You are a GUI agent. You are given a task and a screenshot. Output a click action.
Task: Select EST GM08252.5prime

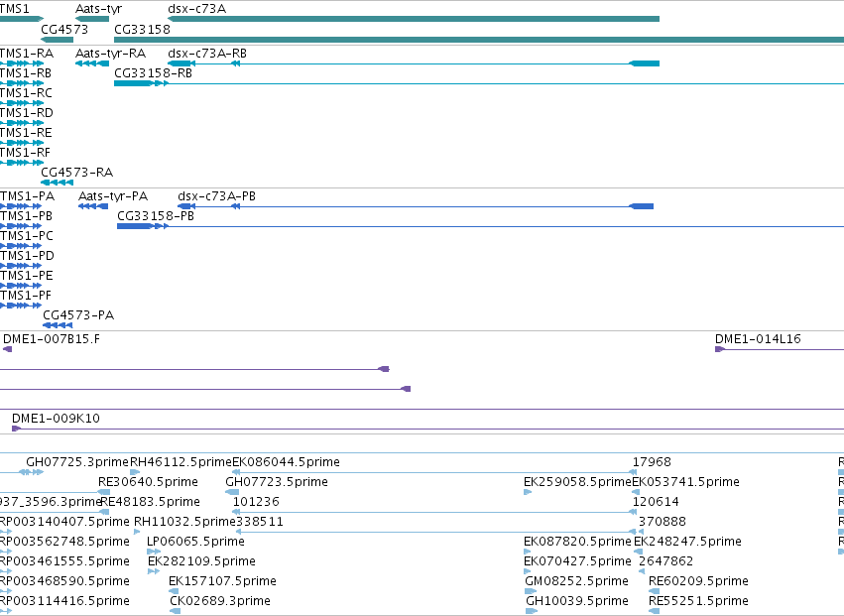coord(577,582)
